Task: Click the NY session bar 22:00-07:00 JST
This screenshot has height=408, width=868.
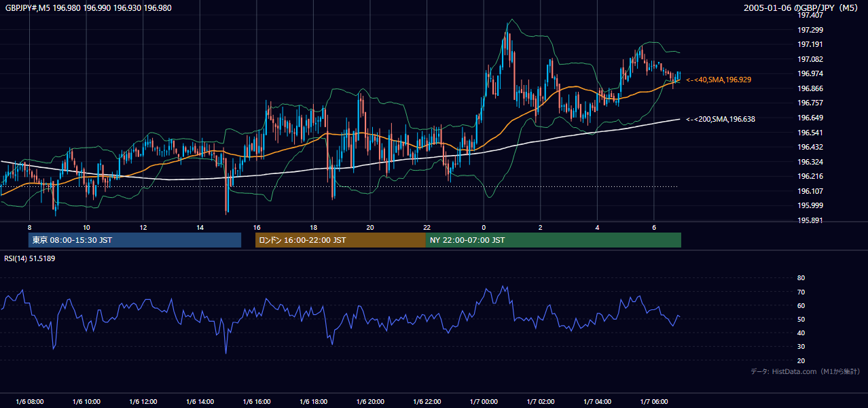Action: tap(554, 240)
